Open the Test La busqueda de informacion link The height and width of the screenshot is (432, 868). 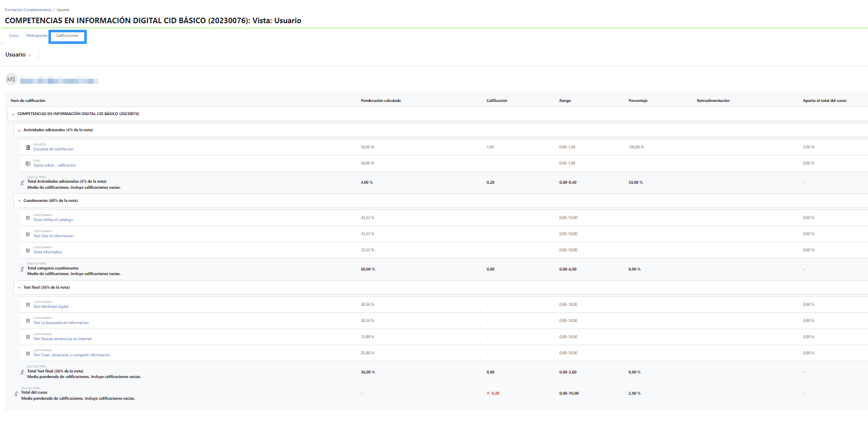[x=61, y=323]
